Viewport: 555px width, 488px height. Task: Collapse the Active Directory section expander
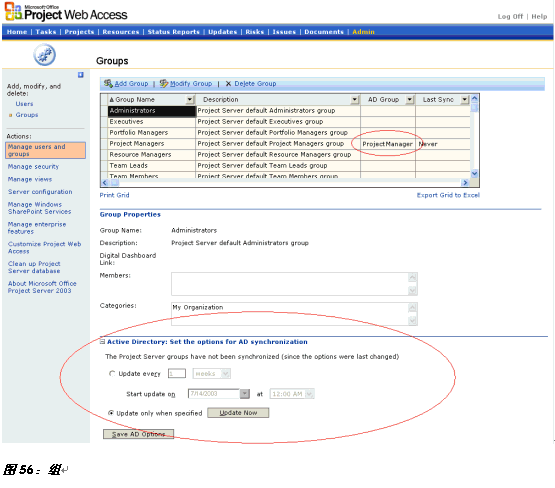pos(102,342)
